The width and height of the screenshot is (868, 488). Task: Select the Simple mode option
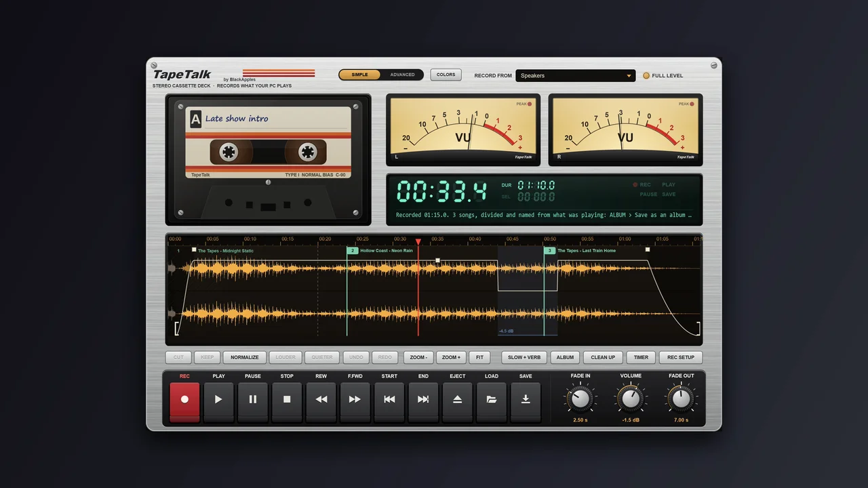[360, 75]
